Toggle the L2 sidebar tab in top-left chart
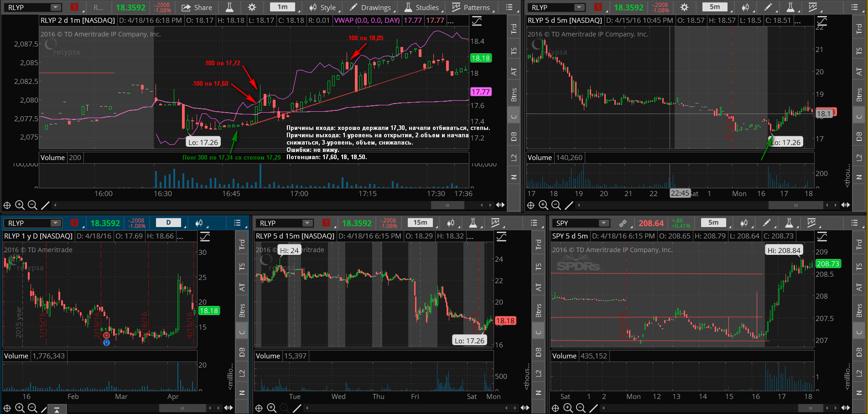This screenshot has width=868, height=414. pos(514,157)
